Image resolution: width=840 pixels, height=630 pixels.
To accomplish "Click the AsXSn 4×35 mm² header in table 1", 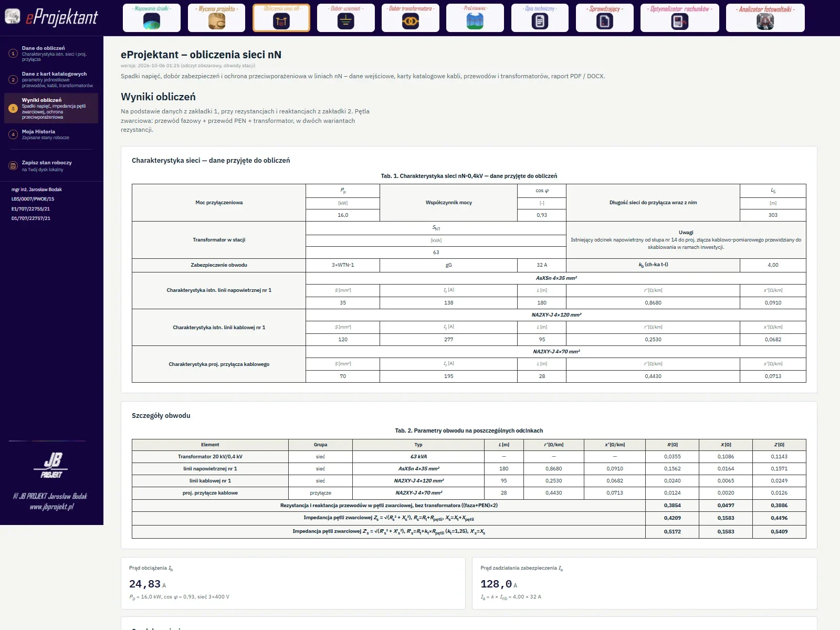I will [x=556, y=278].
